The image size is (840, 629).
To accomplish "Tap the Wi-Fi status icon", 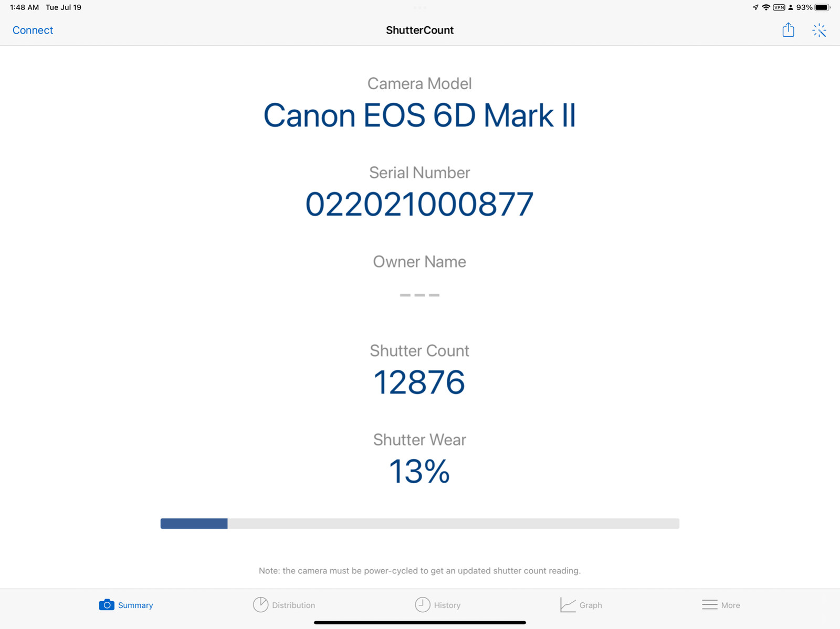I will point(766,7).
